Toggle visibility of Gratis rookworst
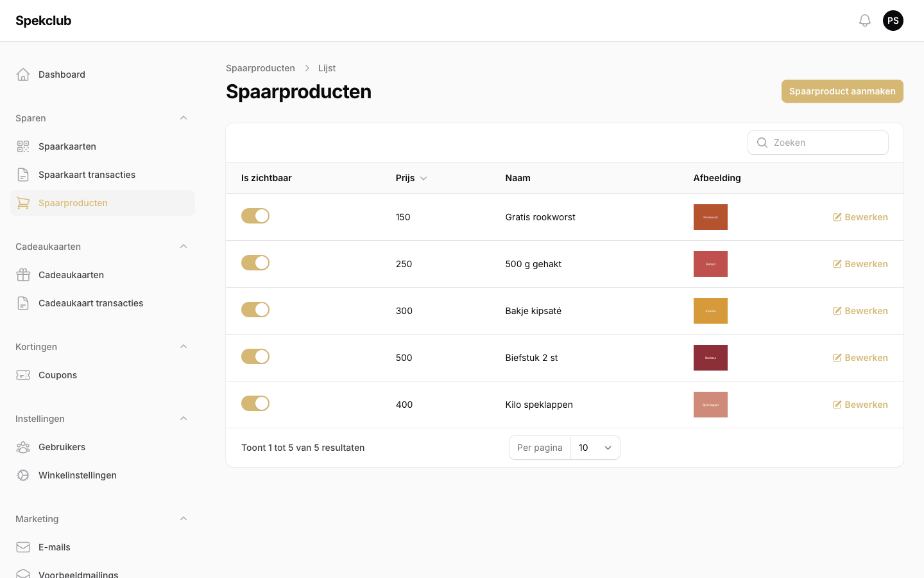 tap(255, 216)
